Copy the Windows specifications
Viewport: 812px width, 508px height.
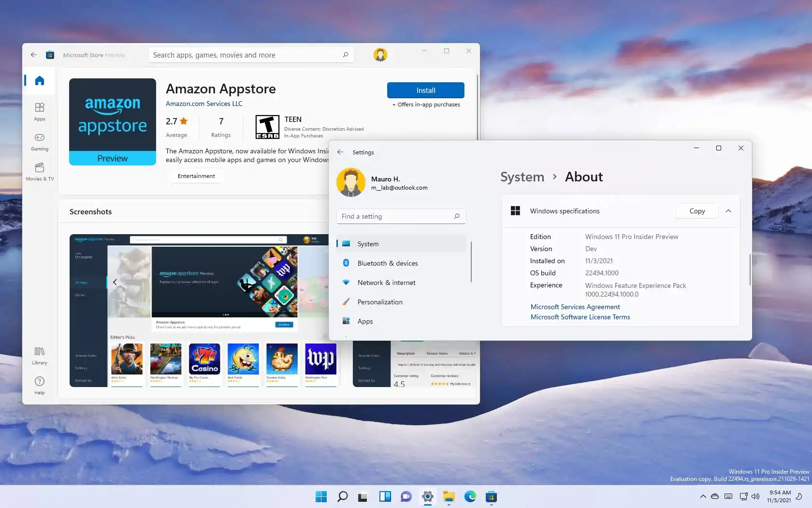696,211
